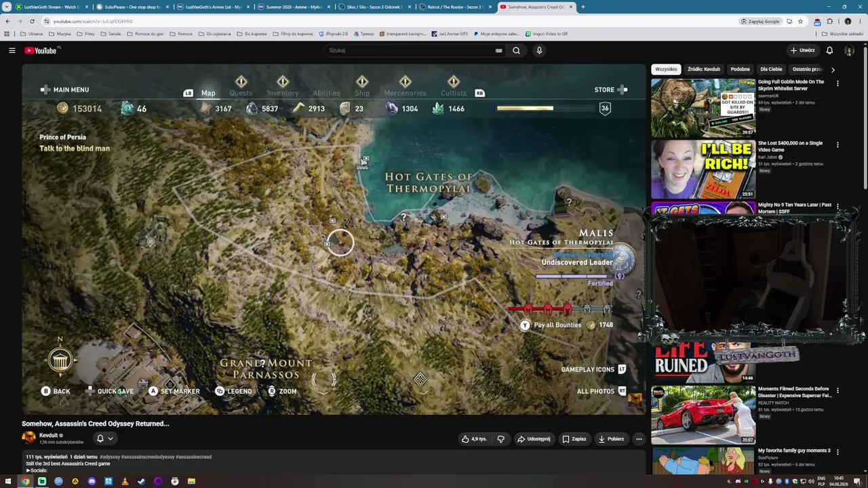Open the Just Anime GIFS bookmark

[x=449, y=34]
